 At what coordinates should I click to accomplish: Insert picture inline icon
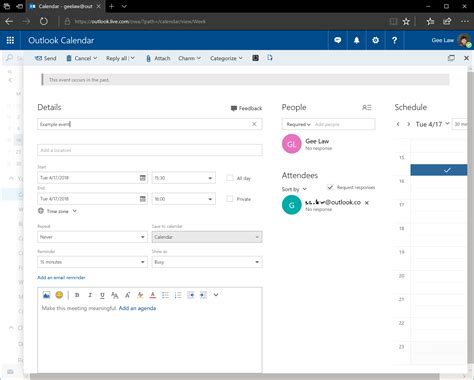(x=46, y=295)
